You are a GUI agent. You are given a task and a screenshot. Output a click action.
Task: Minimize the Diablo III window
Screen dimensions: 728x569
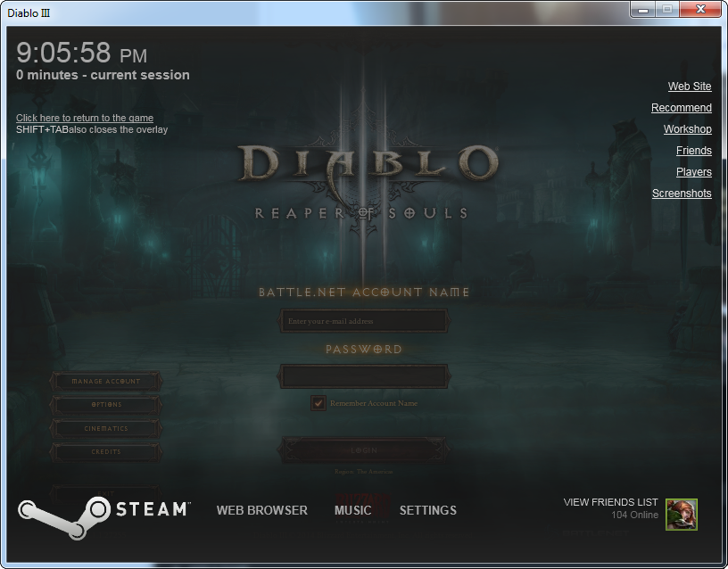pos(643,9)
